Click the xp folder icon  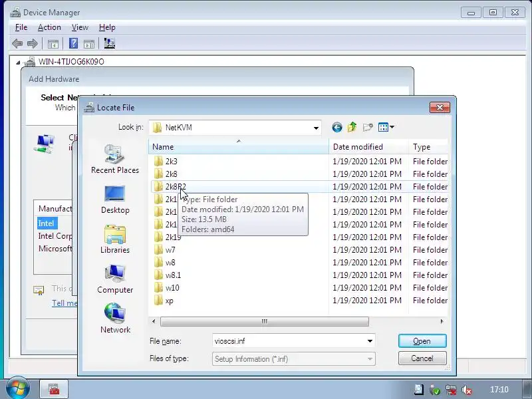pyautogui.click(x=158, y=301)
